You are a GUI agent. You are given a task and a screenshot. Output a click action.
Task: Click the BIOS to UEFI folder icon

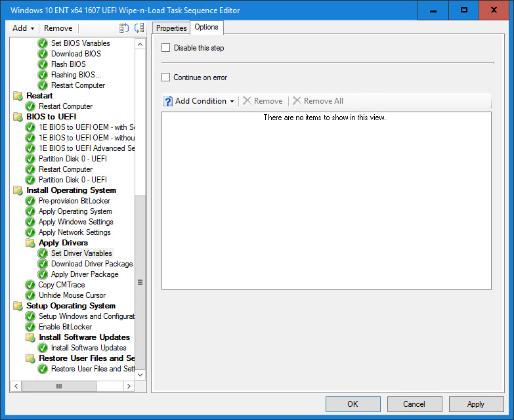coord(18,117)
